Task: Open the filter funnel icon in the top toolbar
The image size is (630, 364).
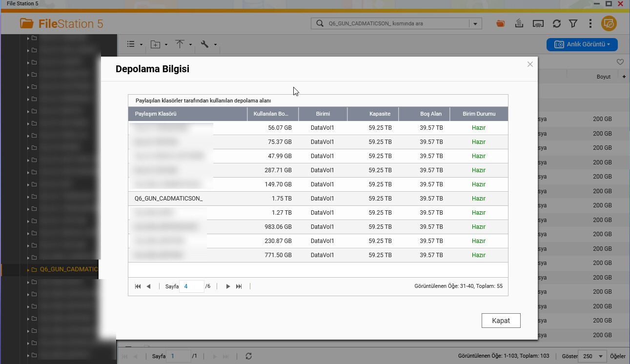Action: tap(573, 23)
